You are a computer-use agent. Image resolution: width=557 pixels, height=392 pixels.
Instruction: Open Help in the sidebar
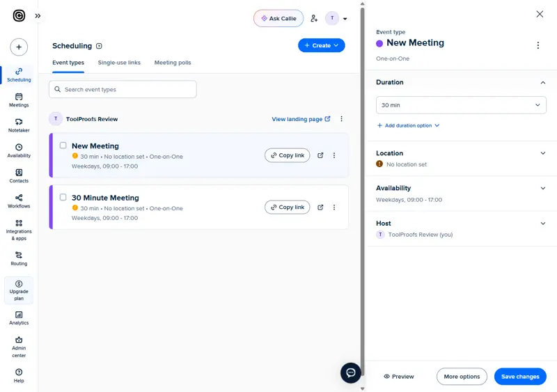[x=19, y=376]
